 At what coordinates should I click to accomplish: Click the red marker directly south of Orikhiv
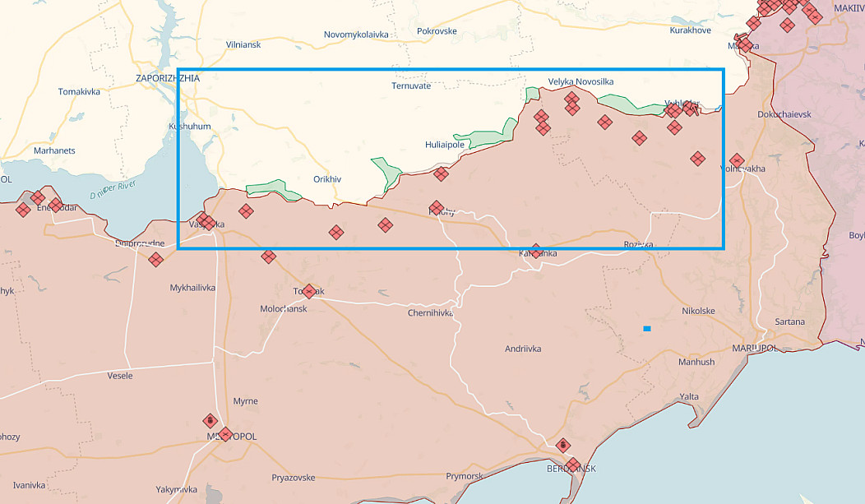point(335,233)
